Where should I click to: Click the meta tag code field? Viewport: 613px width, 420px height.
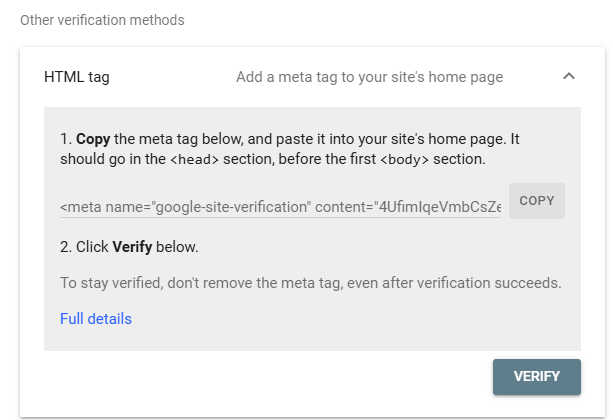pyautogui.click(x=280, y=207)
